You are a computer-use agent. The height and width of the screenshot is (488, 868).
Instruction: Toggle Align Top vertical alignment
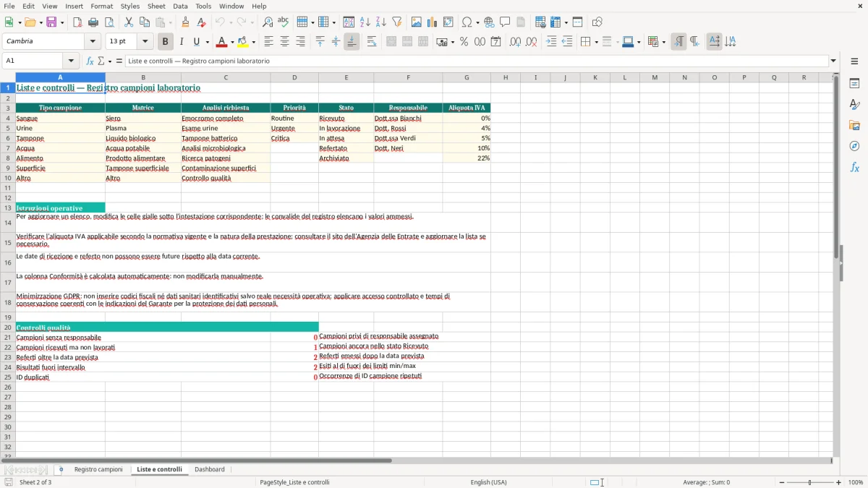tap(320, 42)
